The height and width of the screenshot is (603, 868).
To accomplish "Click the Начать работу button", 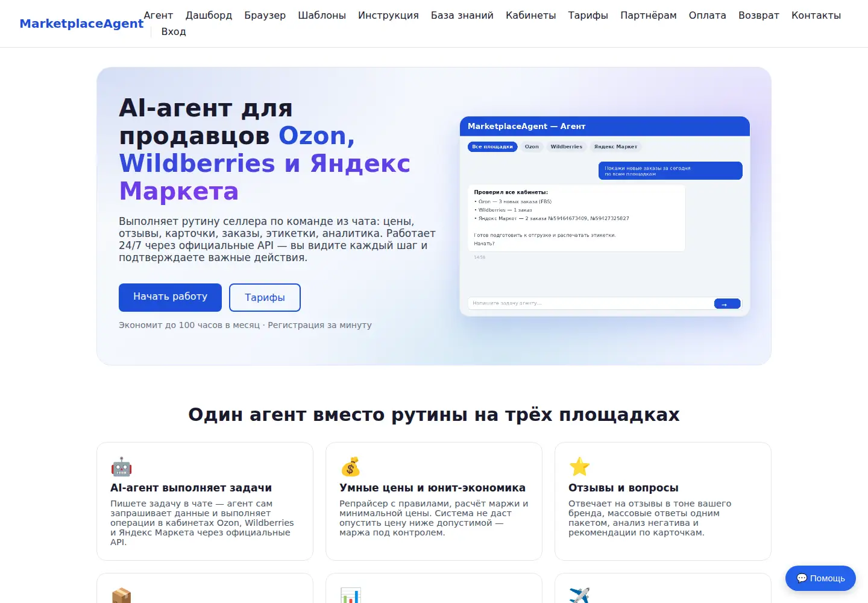I will tap(170, 297).
